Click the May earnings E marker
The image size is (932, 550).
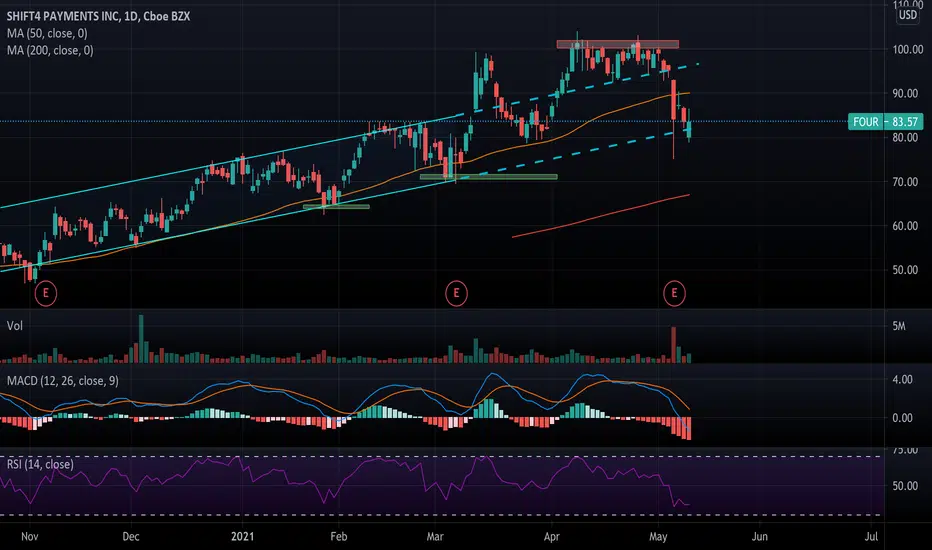[674, 293]
